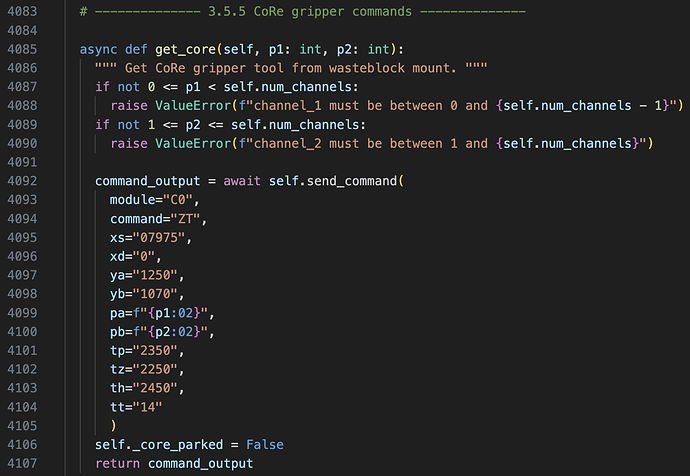Click the docstring about wasteblock mount

tap(291, 68)
